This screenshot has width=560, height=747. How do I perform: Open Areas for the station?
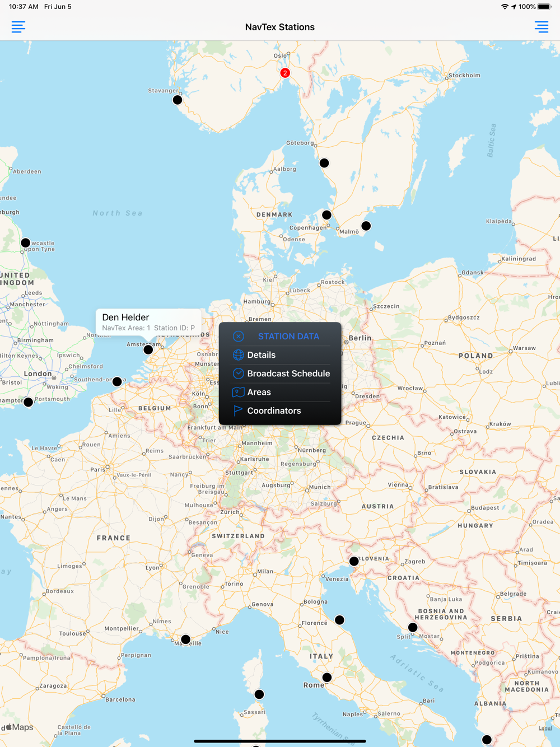point(280,392)
